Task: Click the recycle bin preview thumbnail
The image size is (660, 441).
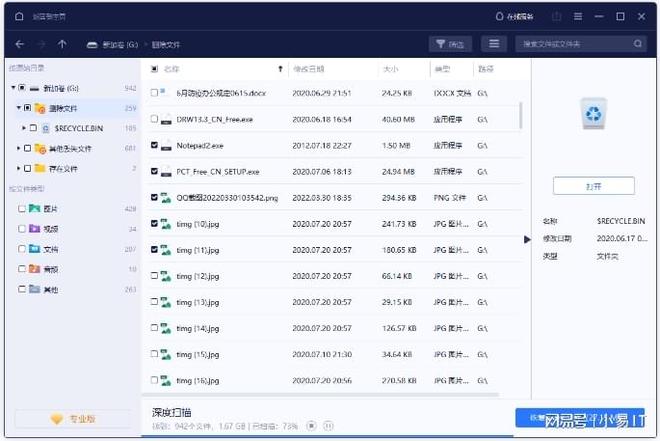Action: pos(593,114)
